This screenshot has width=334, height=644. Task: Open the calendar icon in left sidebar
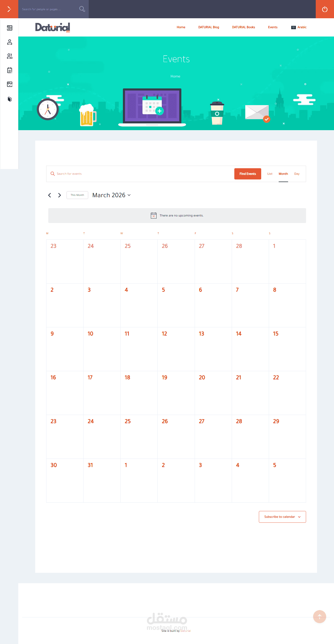[10, 70]
